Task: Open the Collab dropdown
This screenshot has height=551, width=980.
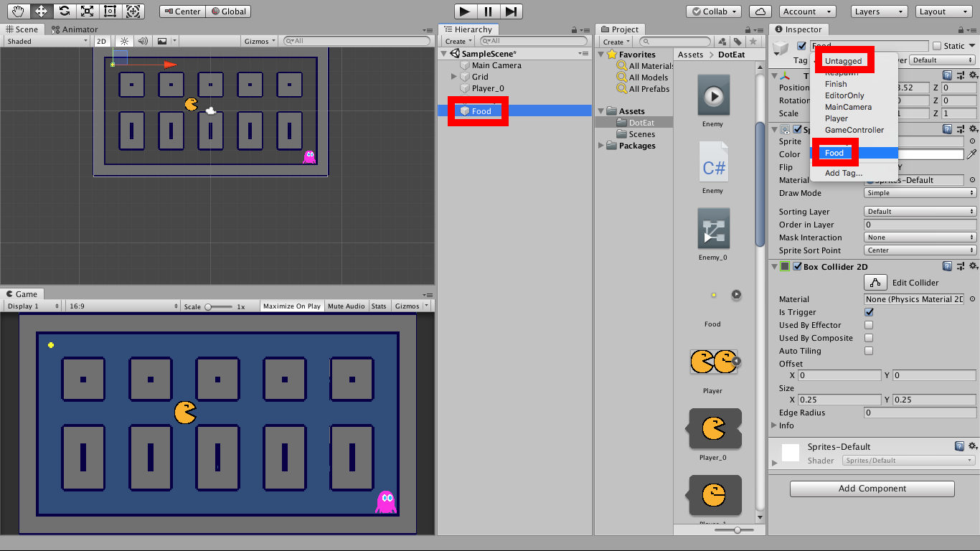Action: click(714, 11)
